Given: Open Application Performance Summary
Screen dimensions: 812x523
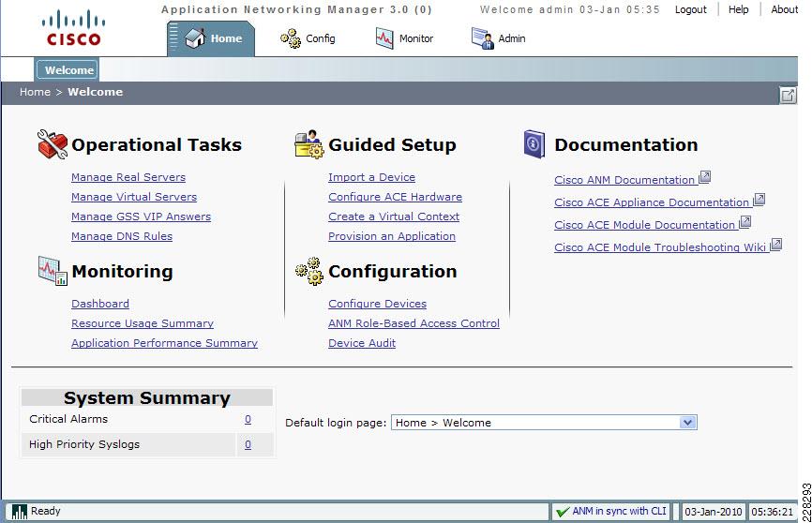Looking at the screenshot, I should pyautogui.click(x=164, y=343).
